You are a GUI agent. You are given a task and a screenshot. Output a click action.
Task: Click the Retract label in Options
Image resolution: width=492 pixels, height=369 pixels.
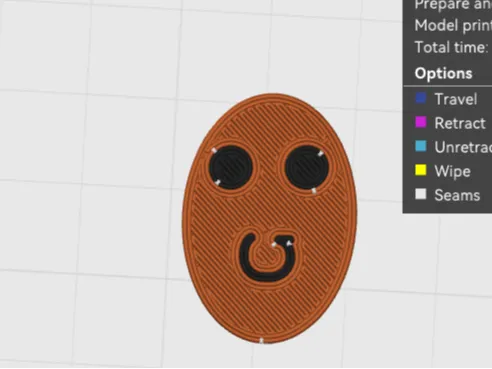click(460, 123)
